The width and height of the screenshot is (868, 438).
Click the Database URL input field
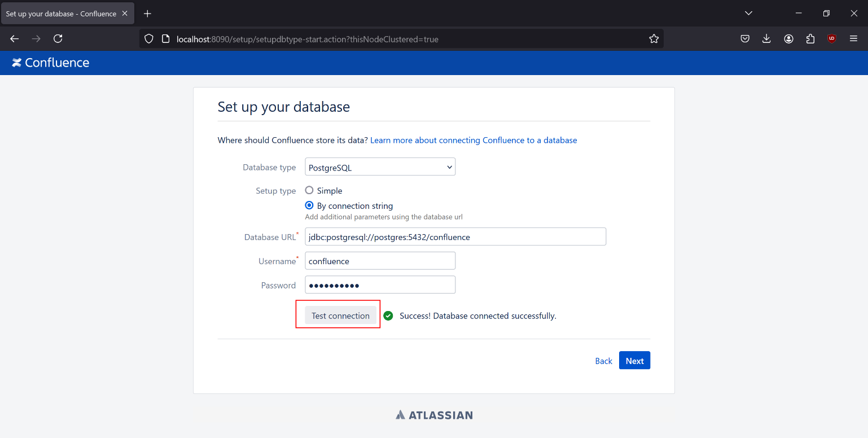coord(455,236)
